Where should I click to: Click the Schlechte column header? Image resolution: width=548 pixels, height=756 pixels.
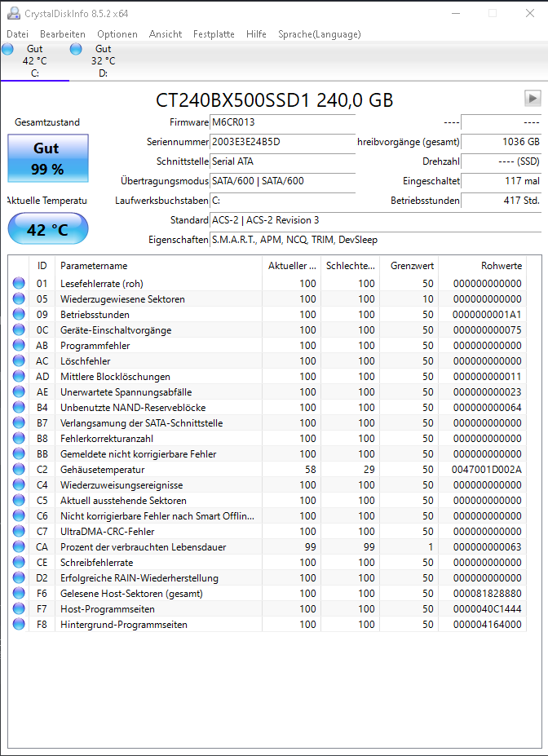(x=351, y=266)
